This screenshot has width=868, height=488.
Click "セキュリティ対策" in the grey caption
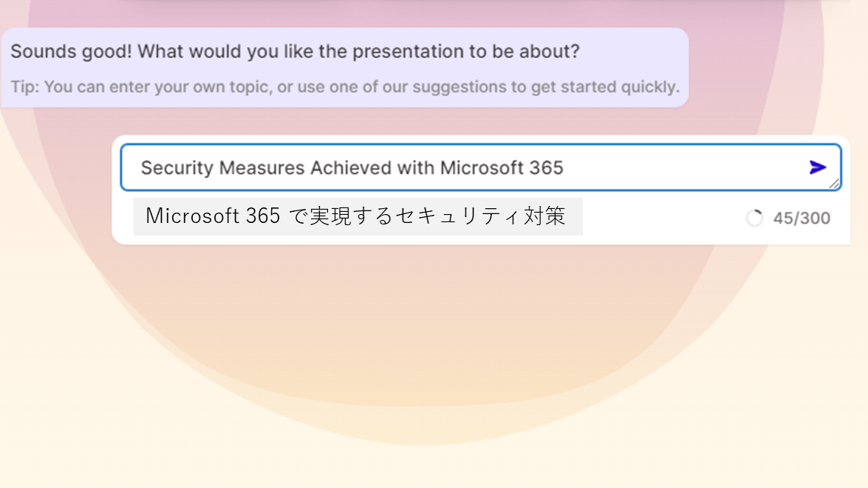click(x=480, y=216)
